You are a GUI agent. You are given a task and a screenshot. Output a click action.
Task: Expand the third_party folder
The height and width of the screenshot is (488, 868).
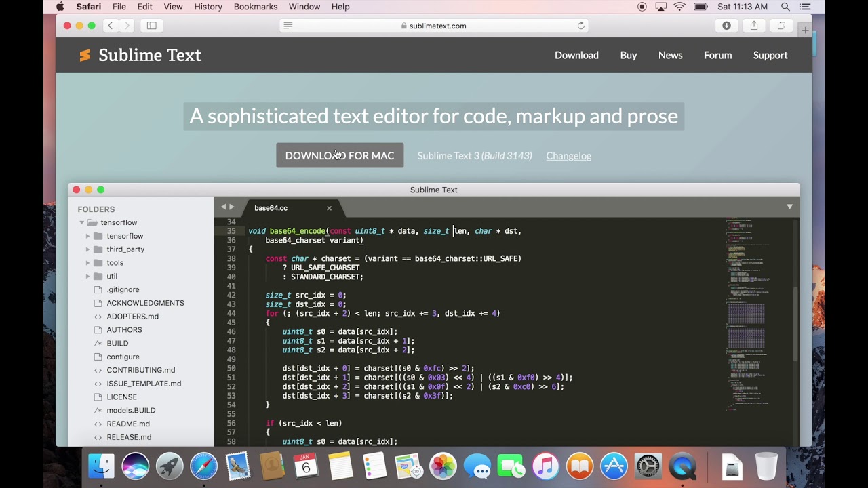[87, 249]
